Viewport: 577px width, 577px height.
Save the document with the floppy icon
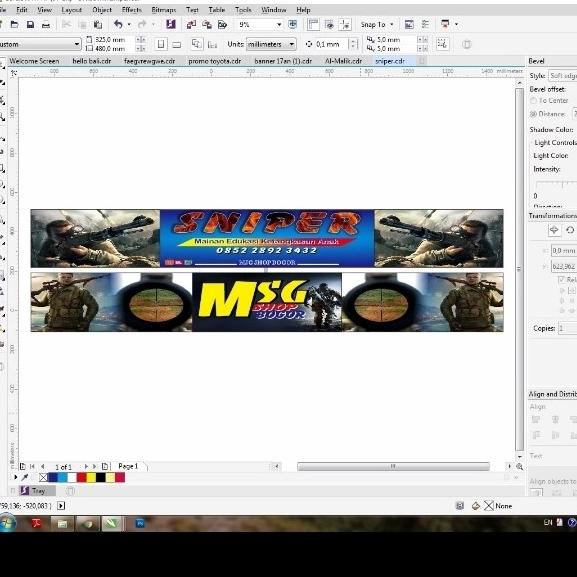pyautogui.click(x=30, y=25)
